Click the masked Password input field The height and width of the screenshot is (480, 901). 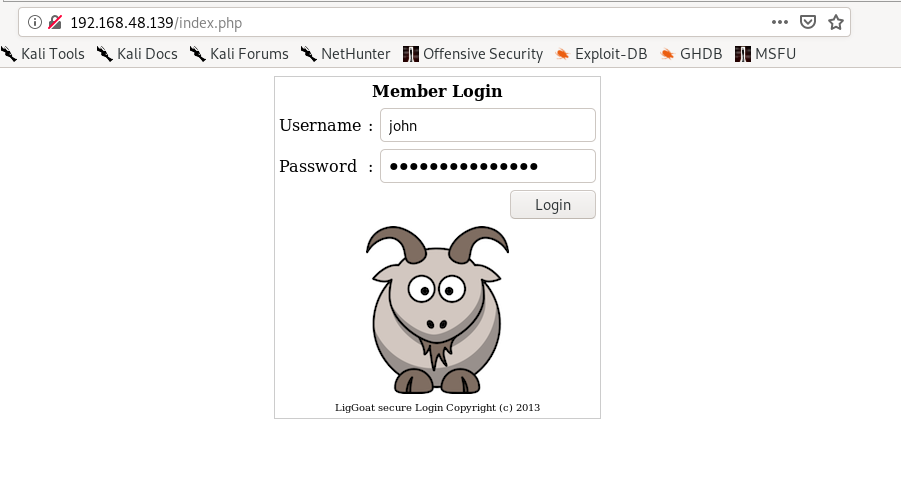pyautogui.click(x=488, y=166)
